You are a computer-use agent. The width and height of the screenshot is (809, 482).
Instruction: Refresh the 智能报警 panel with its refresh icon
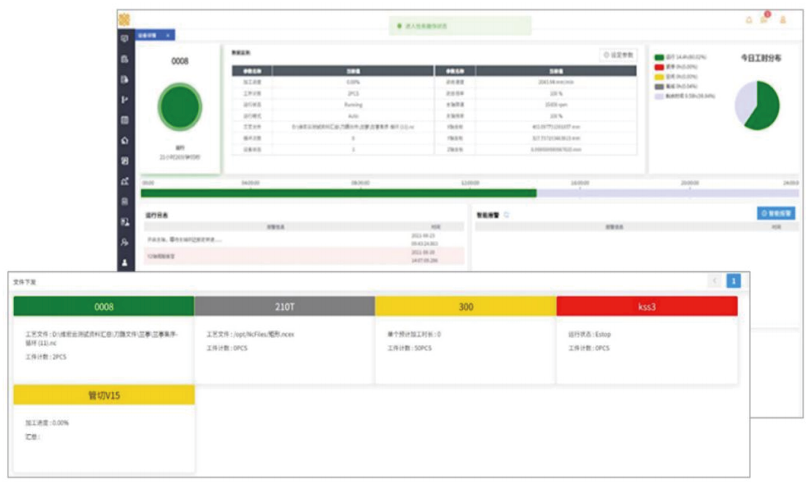point(506,215)
